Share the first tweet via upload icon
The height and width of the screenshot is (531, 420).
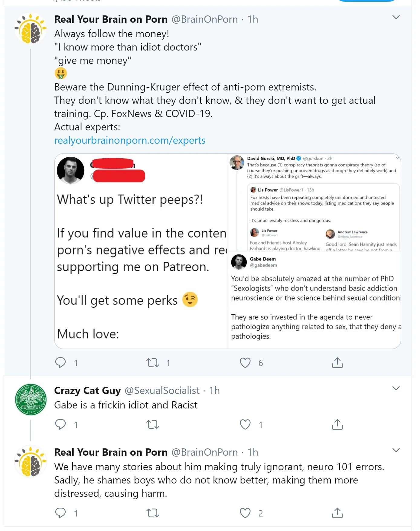pos(337,362)
